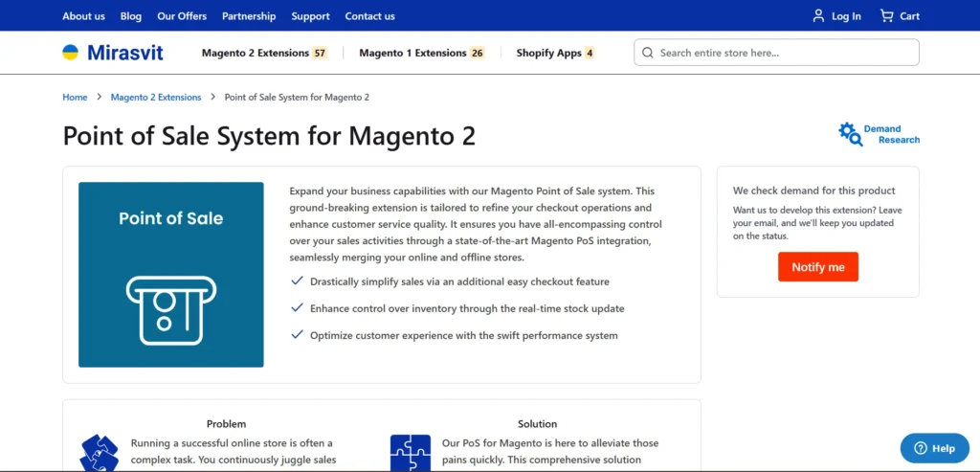The image size is (980, 472).
Task: Click the 26 badge next to Magento 1 Extensions
Action: (478, 54)
